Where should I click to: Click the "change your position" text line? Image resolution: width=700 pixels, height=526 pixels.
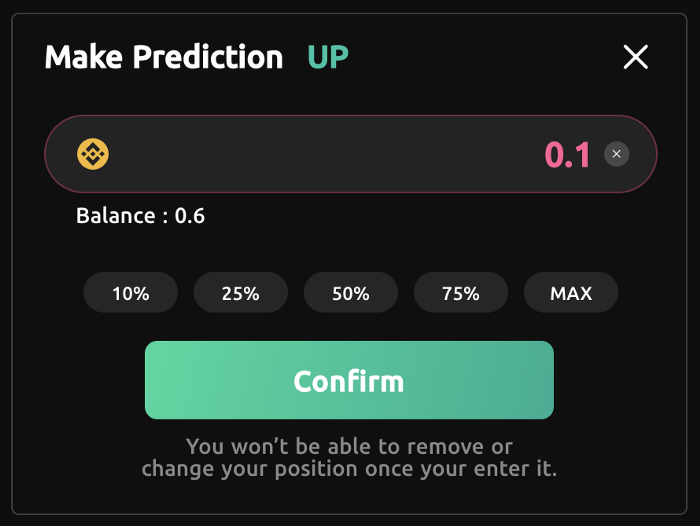pyautogui.click(x=350, y=469)
